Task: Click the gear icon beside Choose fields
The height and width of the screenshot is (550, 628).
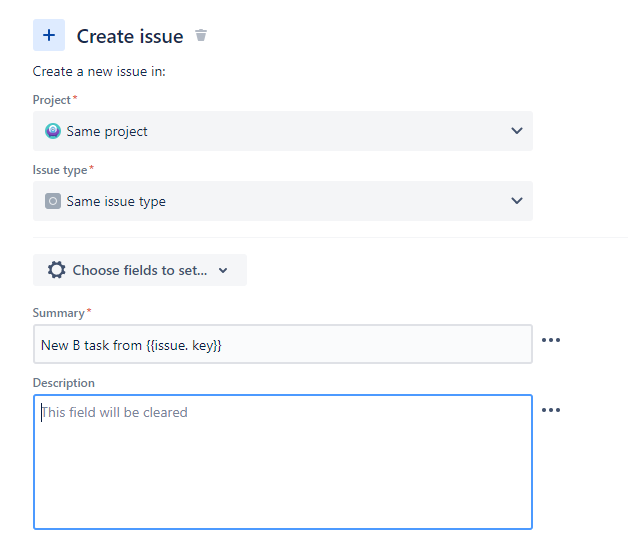Action: (57, 270)
